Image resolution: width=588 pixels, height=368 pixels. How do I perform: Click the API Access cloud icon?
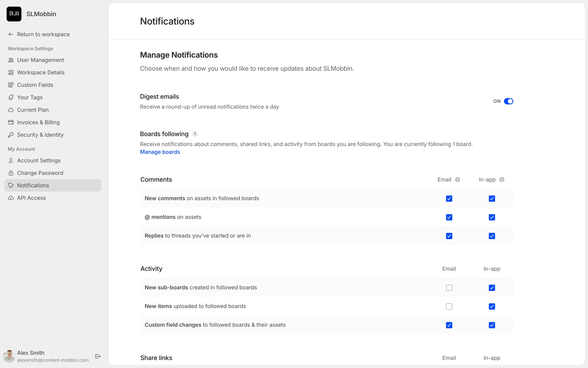click(x=11, y=198)
